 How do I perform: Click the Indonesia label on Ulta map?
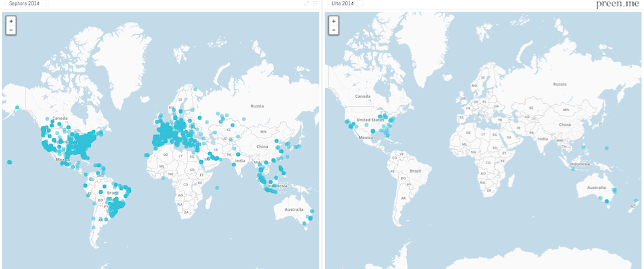(579, 164)
